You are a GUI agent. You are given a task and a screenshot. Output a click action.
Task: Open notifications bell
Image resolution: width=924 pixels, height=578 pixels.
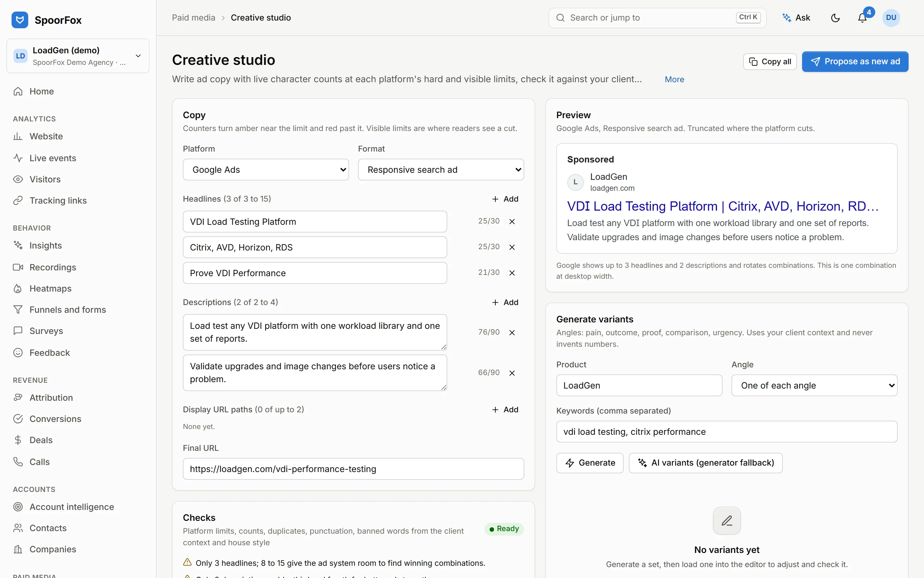[x=862, y=18]
